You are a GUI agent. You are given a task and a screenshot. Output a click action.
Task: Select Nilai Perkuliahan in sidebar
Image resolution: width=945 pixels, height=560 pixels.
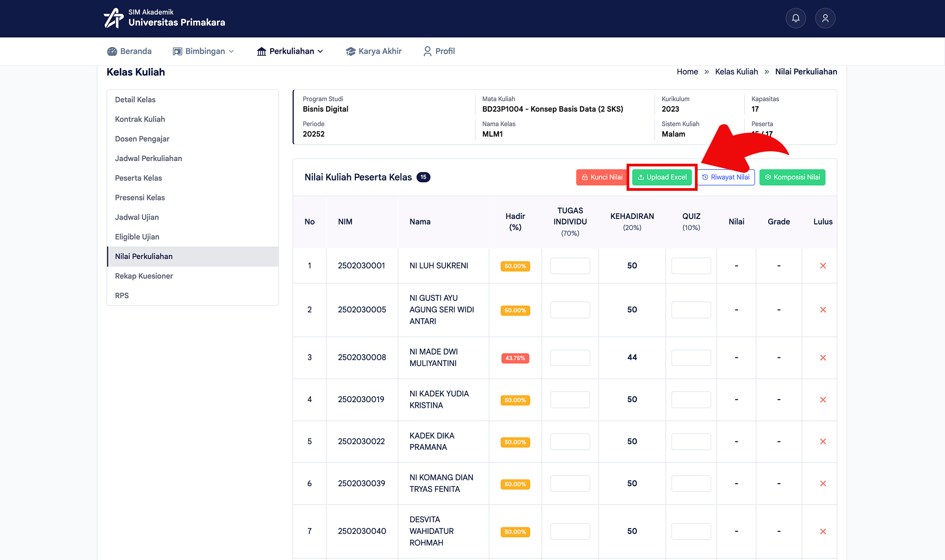point(193,256)
